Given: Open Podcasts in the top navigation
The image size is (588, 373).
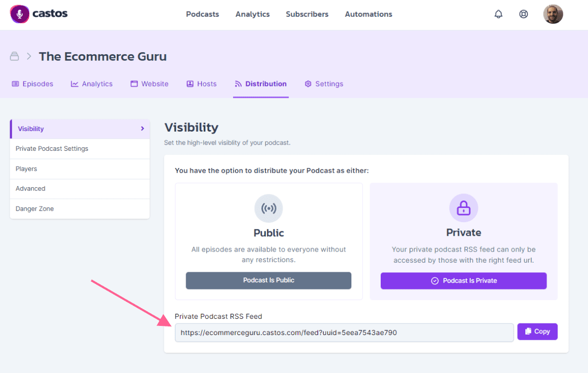Looking at the screenshot, I should coord(203,14).
